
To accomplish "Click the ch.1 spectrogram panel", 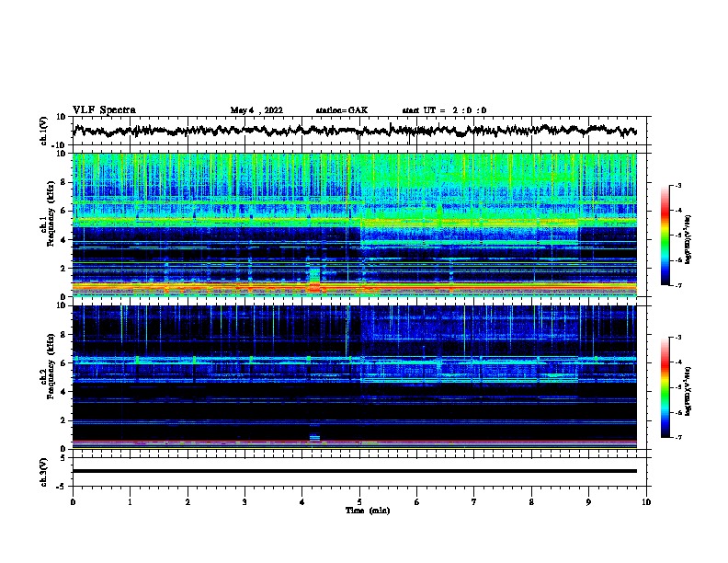I will 355,224.
